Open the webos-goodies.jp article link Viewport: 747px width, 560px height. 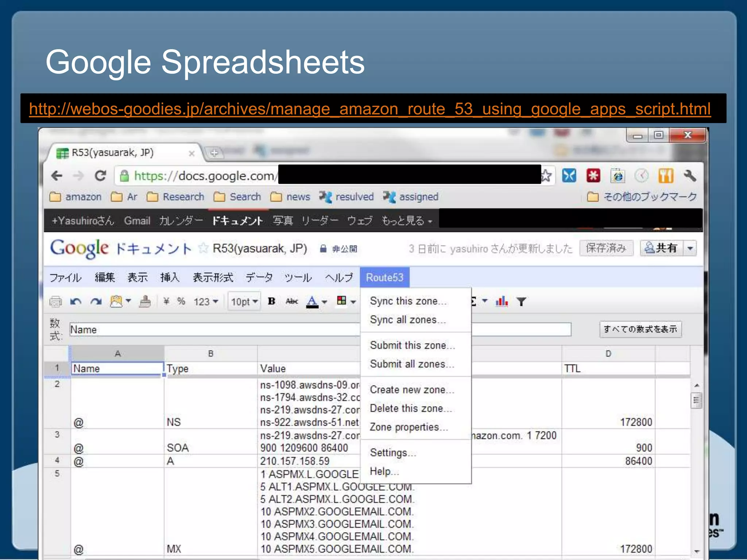tap(370, 109)
